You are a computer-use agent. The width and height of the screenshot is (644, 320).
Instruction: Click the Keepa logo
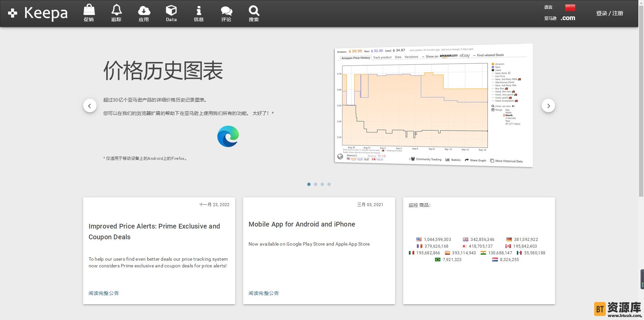(x=38, y=13)
